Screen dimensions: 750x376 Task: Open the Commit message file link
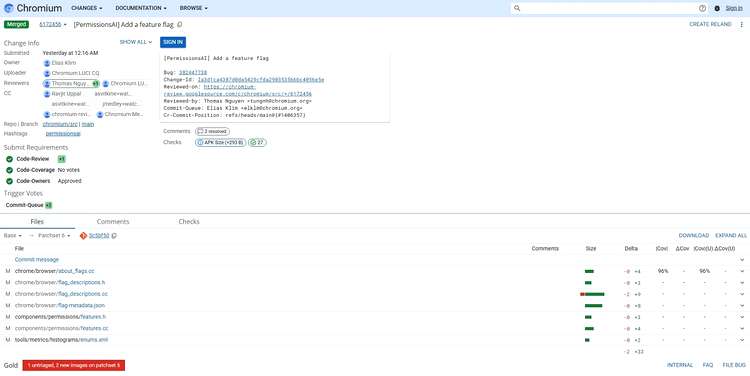[37, 260]
